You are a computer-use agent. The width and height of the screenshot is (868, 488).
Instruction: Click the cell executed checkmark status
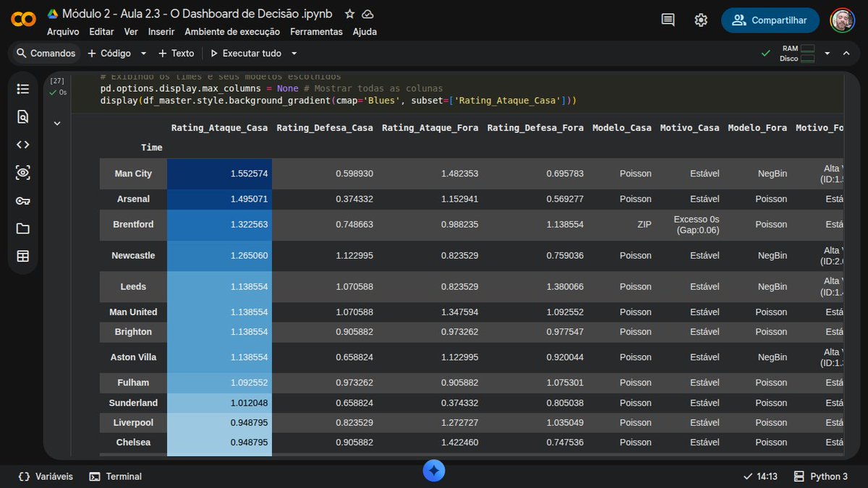[x=52, y=93]
